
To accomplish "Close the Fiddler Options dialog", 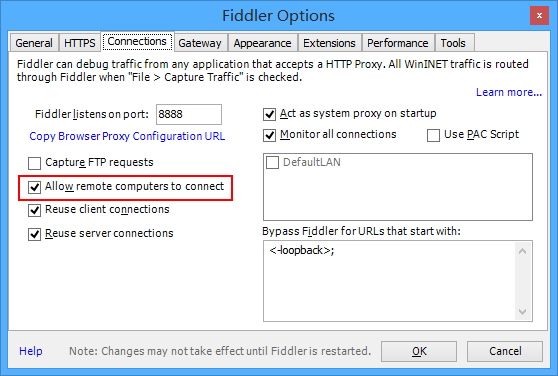I will [x=539, y=16].
